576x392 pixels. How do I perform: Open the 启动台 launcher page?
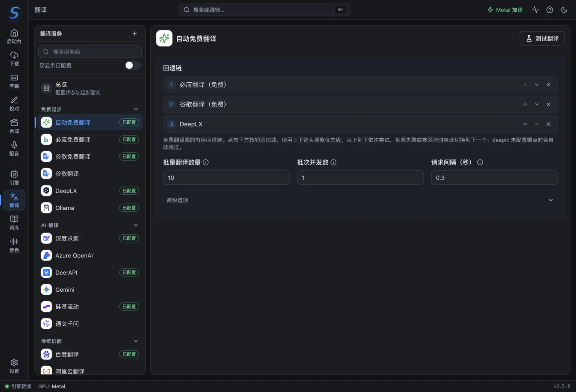[14, 36]
